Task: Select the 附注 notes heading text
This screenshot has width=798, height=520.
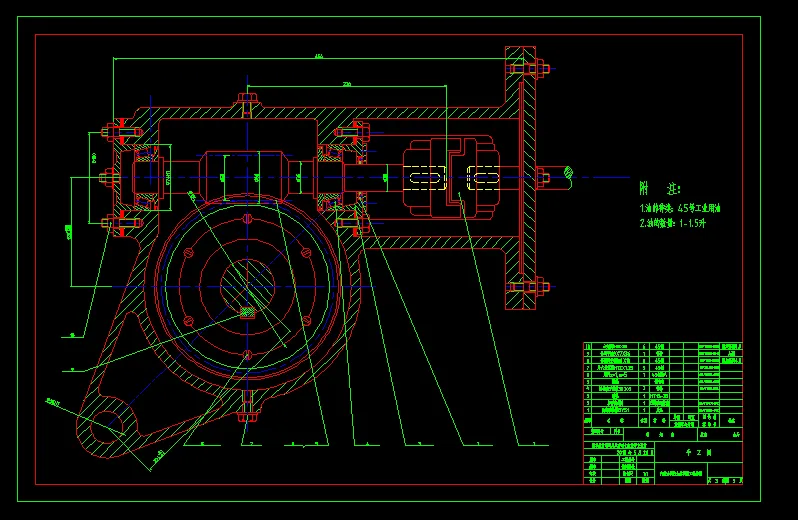Action: (660, 189)
